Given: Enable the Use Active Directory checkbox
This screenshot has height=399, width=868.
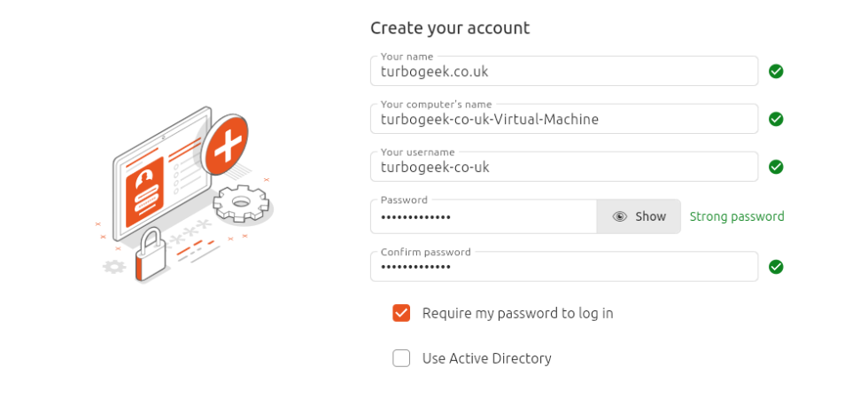Looking at the screenshot, I should pyautogui.click(x=401, y=358).
